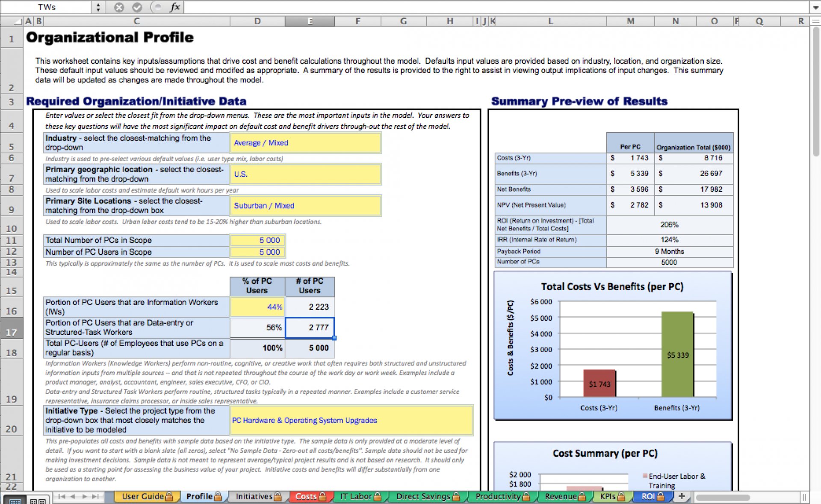Click the formula builder round toggle icon

coord(157,7)
